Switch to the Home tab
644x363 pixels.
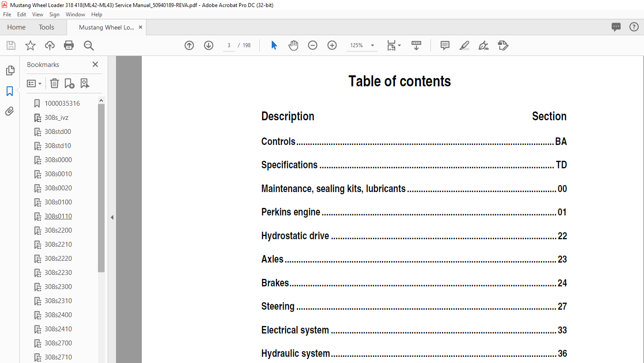[x=16, y=27]
